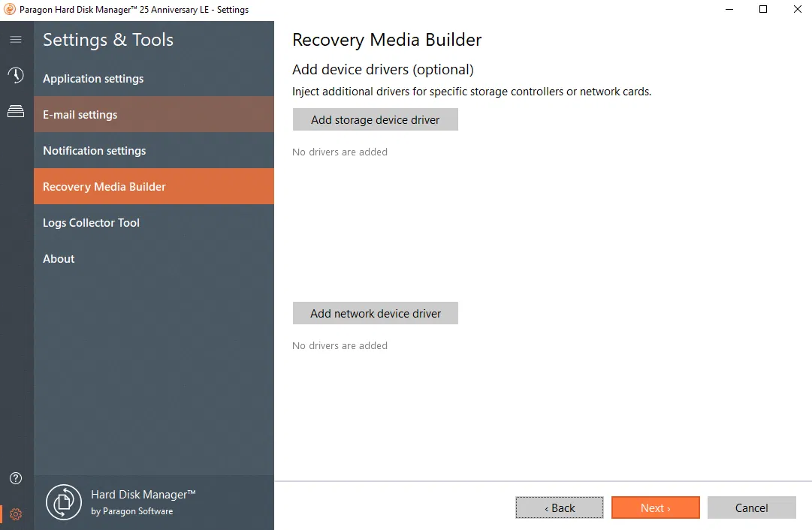Select Recovery Media Builder item

[154, 186]
